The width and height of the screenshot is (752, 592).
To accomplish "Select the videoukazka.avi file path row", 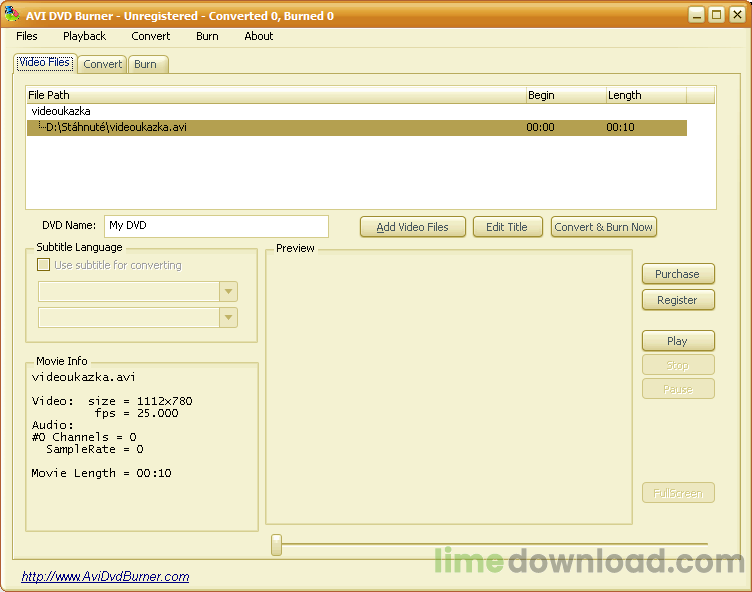I will (116, 128).
